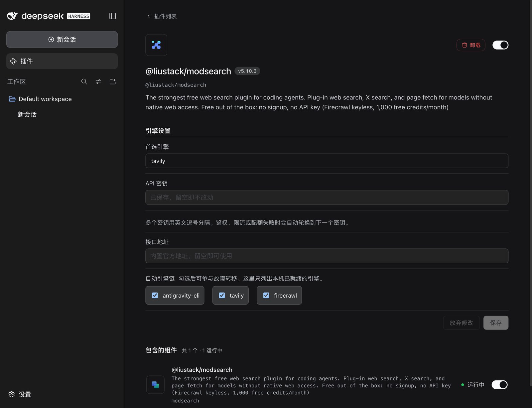Click the 引擎设置 section heading

pos(158,131)
